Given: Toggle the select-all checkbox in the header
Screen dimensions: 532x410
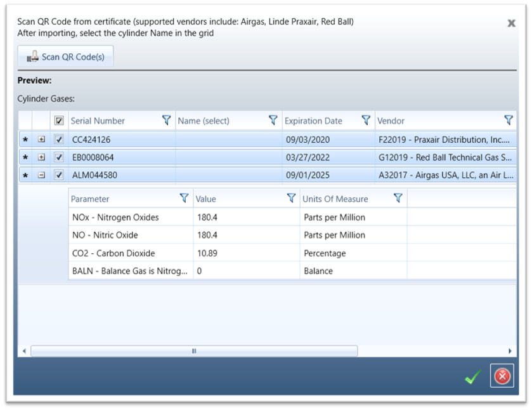Looking at the screenshot, I should point(59,121).
